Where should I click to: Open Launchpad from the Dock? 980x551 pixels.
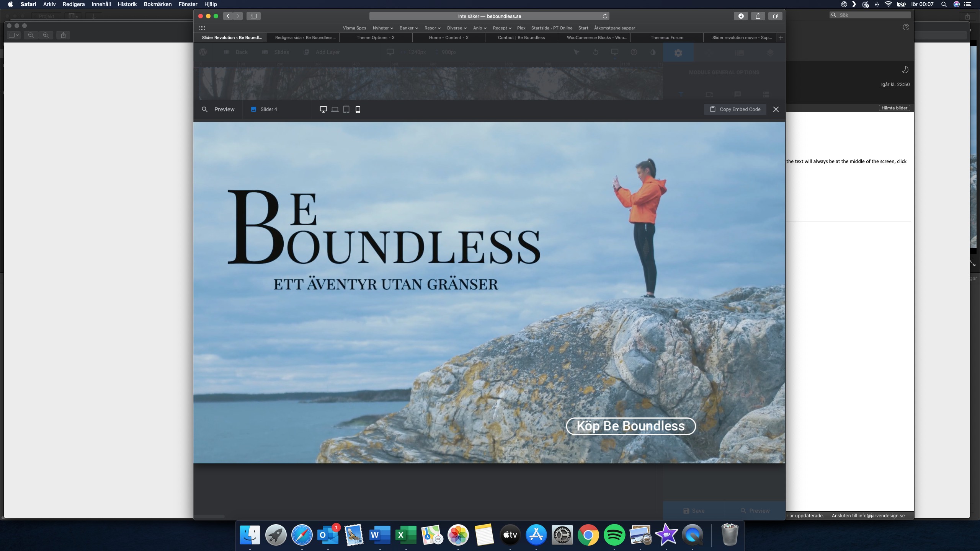pos(276,535)
